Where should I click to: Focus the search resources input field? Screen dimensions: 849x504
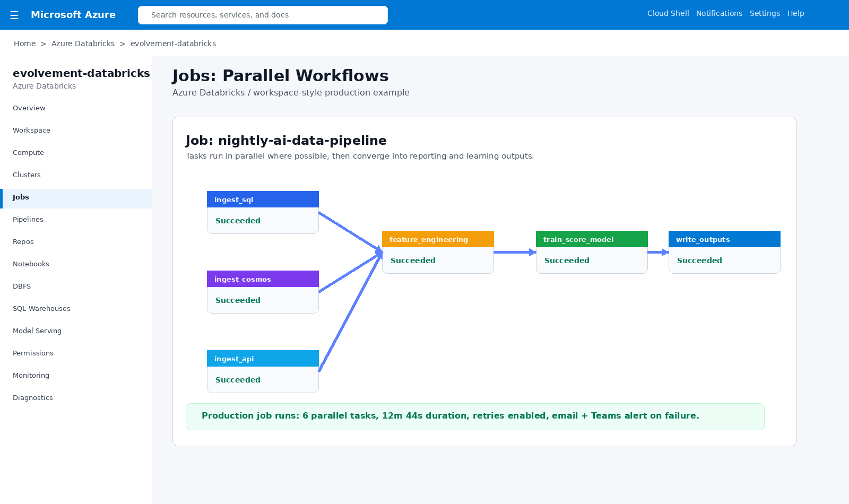(263, 15)
